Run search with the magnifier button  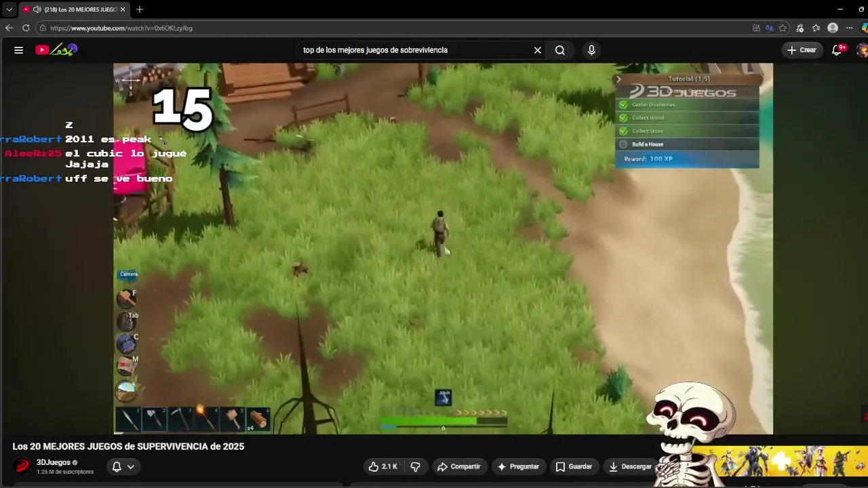(560, 50)
